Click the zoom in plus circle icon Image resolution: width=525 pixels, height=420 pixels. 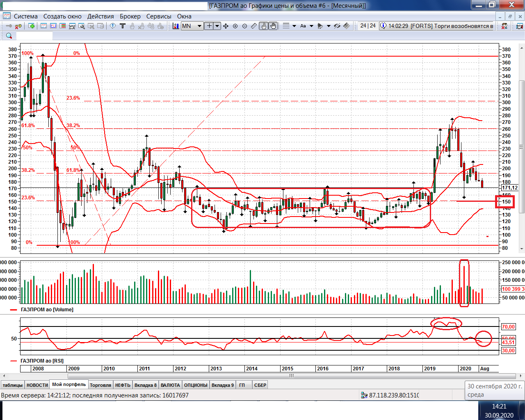(235, 26)
